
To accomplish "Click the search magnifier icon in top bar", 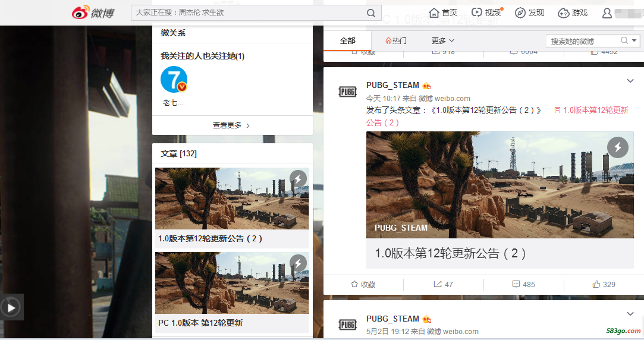I will pyautogui.click(x=371, y=13).
